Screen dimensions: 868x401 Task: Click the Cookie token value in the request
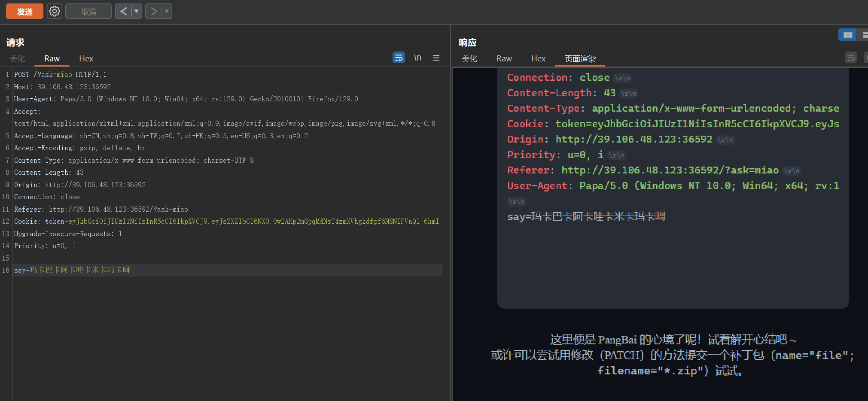pos(253,222)
